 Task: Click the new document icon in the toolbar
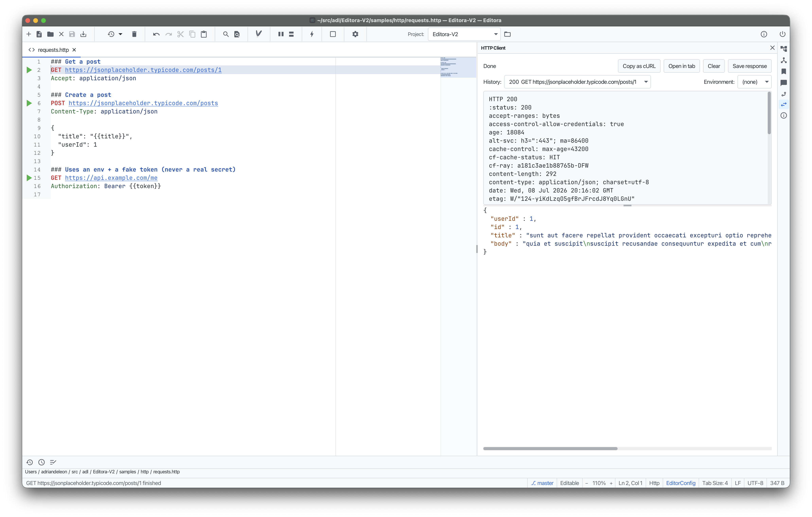[39, 34]
